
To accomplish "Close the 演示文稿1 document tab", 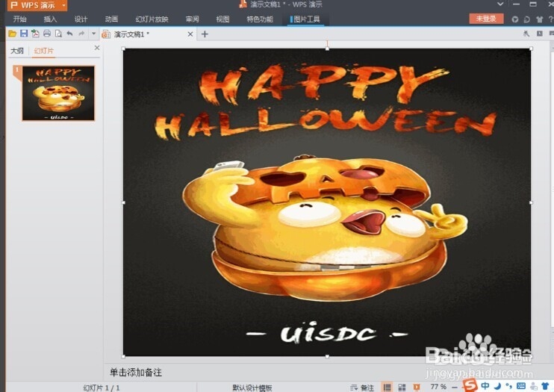I will pyautogui.click(x=190, y=34).
